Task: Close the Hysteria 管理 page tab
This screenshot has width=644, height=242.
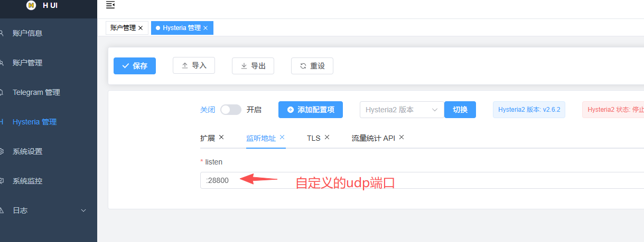Action: click(x=206, y=28)
